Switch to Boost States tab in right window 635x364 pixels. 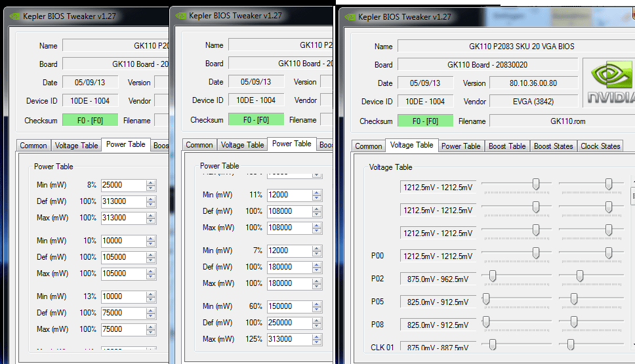point(553,146)
